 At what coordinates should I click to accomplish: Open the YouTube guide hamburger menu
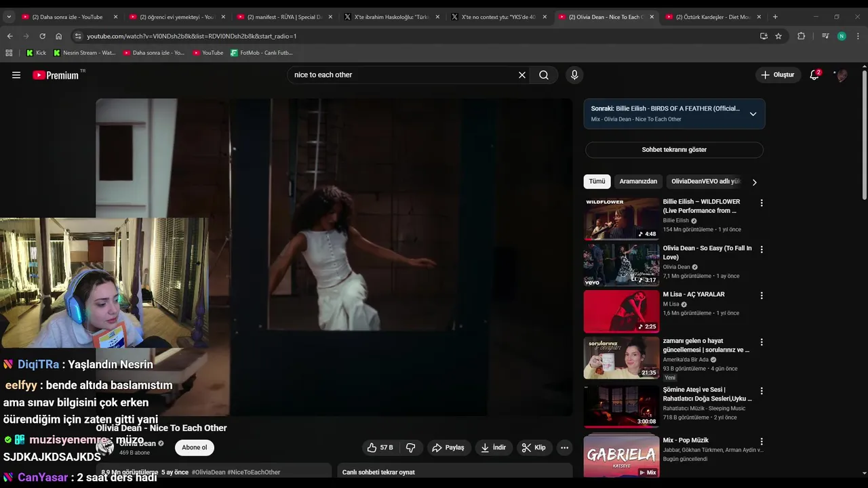click(16, 75)
